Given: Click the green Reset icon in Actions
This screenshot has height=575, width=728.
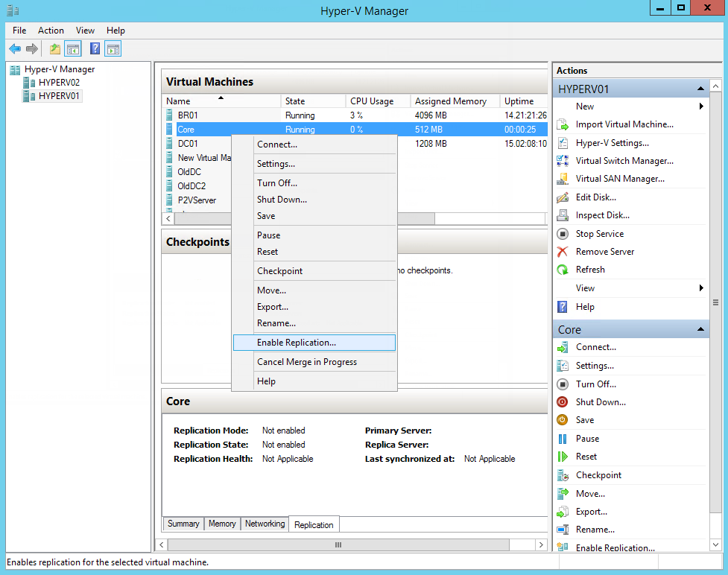Looking at the screenshot, I should pyautogui.click(x=563, y=457).
